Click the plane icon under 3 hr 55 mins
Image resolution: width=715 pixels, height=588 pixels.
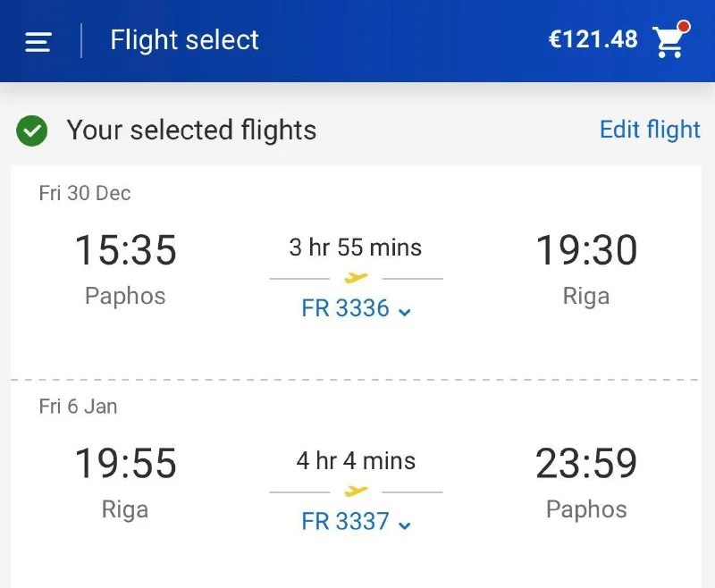pos(356,278)
